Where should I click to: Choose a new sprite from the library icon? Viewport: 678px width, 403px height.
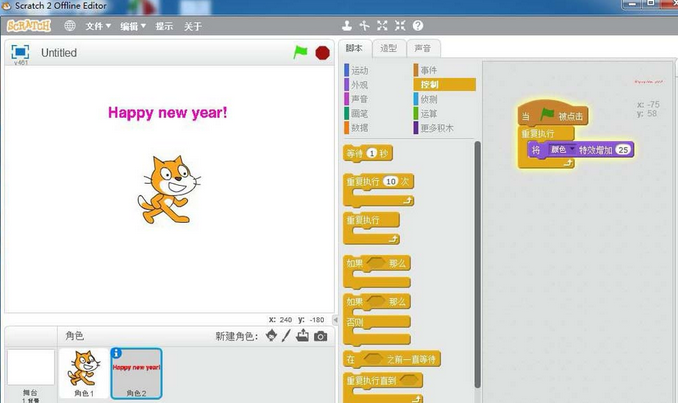click(x=270, y=336)
